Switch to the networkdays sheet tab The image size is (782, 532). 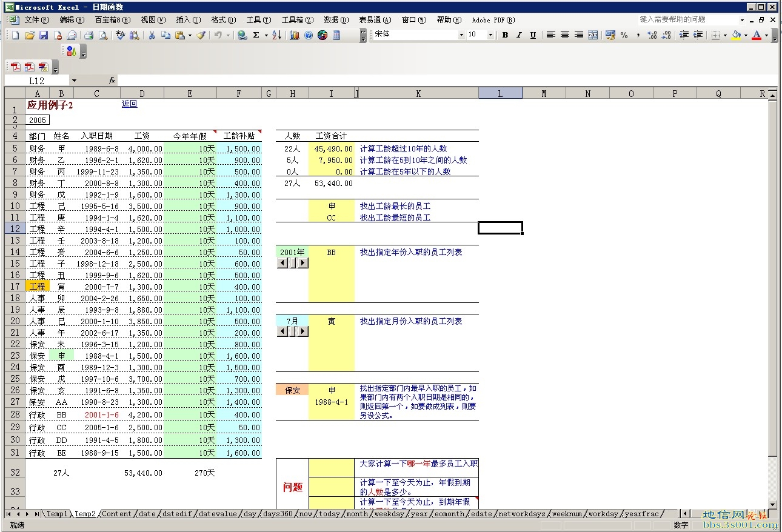coord(521,514)
